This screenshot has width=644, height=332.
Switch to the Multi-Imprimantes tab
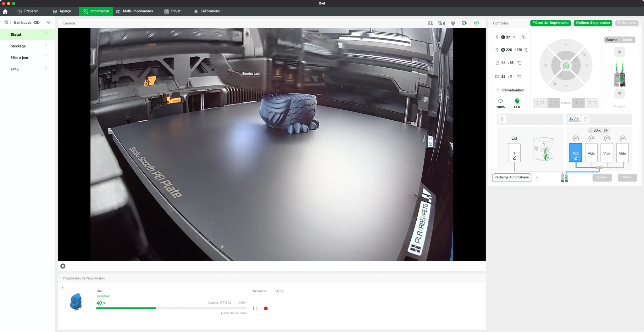135,11
